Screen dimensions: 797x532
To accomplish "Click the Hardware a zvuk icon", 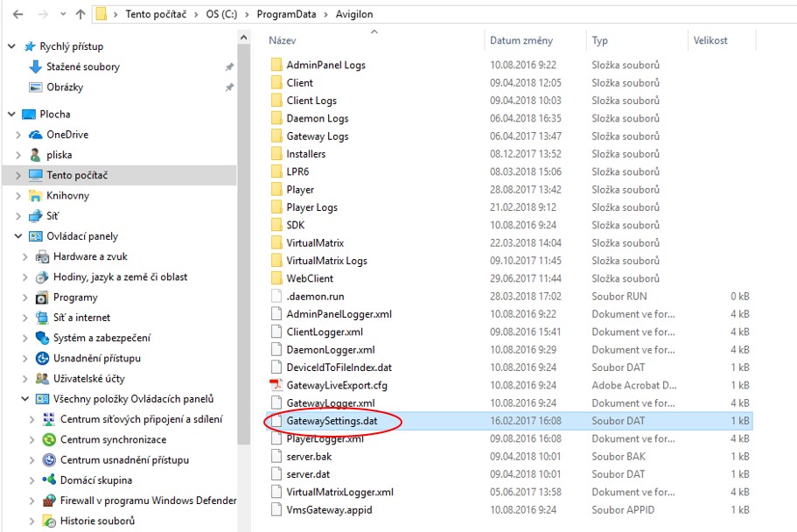I will click(x=43, y=257).
